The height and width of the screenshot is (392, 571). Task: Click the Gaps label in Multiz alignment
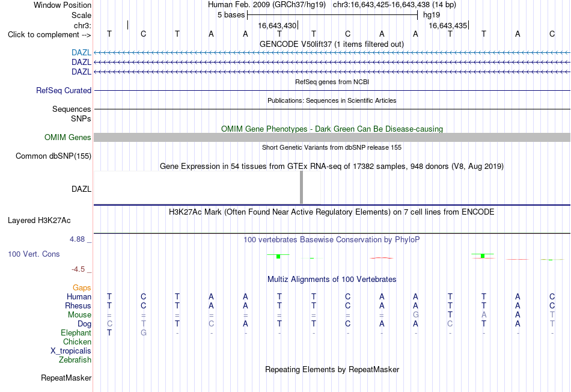[x=82, y=288]
